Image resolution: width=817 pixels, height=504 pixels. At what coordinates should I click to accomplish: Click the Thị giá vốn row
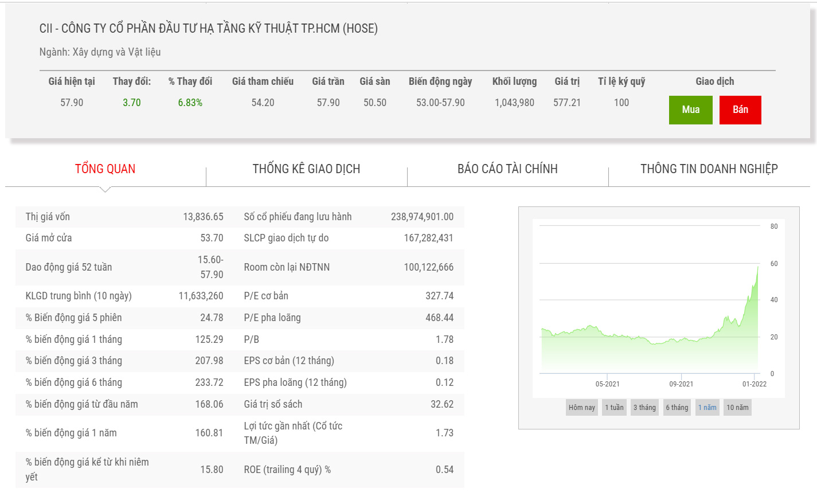click(x=124, y=217)
